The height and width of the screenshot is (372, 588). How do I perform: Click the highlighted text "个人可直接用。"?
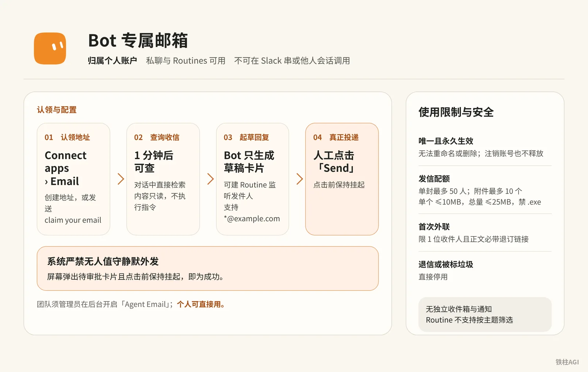point(201,304)
